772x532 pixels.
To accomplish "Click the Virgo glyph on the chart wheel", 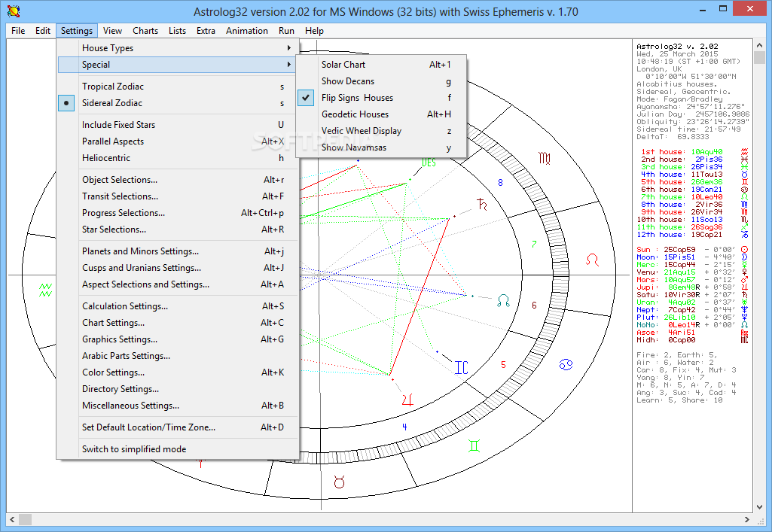I will pyautogui.click(x=545, y=158).
